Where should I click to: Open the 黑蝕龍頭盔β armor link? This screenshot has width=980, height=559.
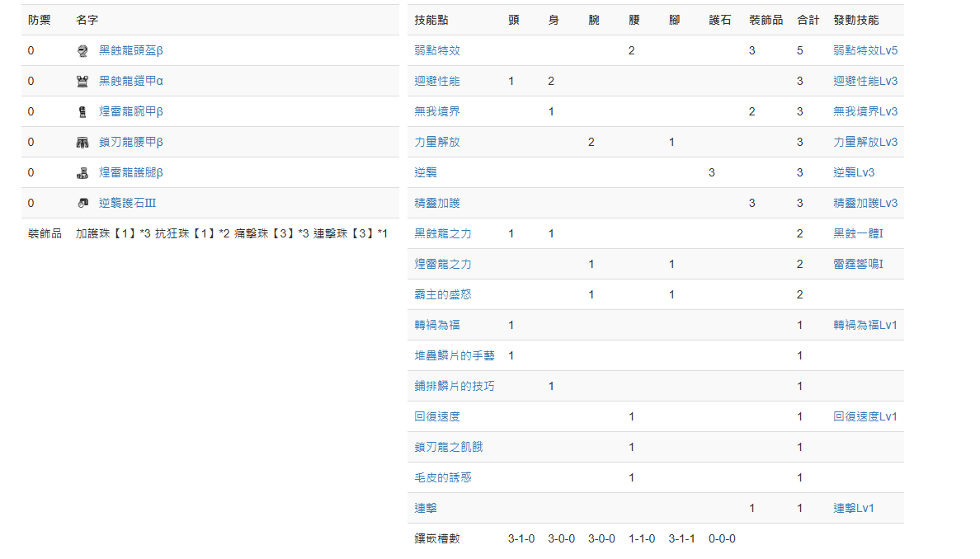[130, 50]
